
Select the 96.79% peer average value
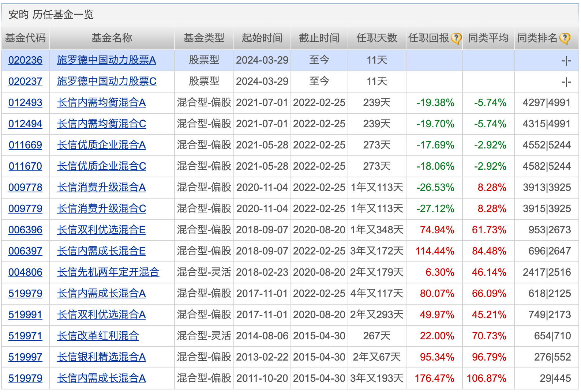click(x=489, y=357)
